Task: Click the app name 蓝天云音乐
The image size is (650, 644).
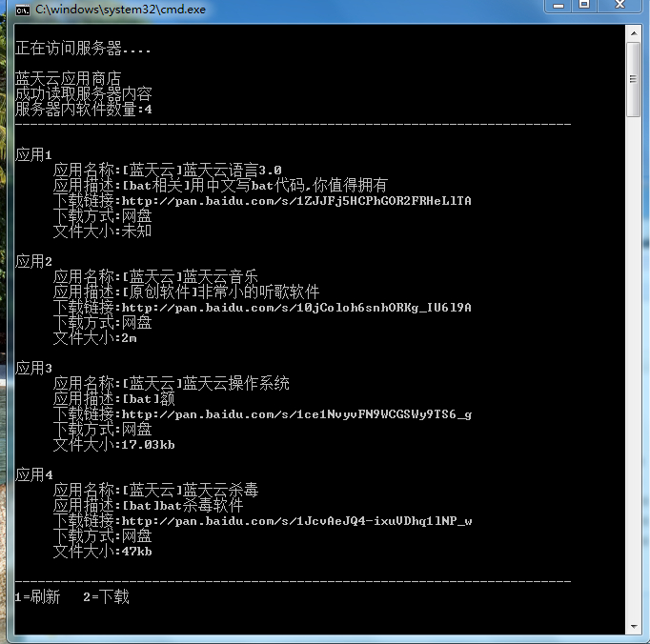Action: [x=220, y=277]
